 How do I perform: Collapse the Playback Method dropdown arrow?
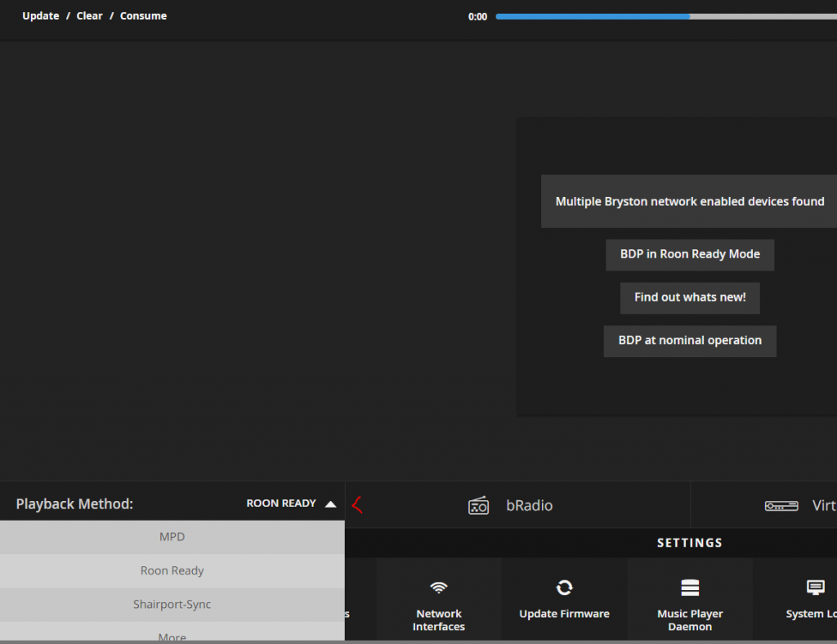(x=330, y=504)
